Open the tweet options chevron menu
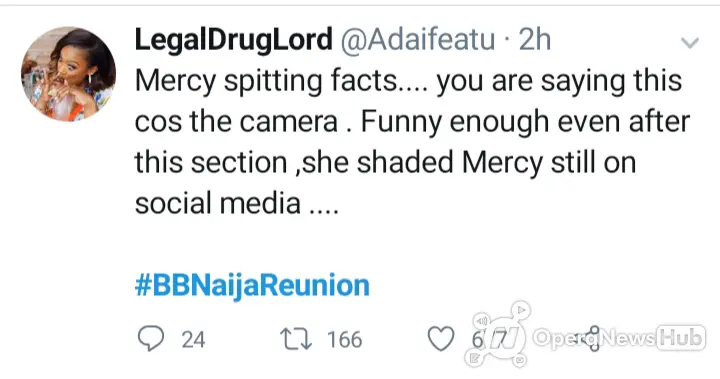This screenshot has height=379, width=720. click(690, 43)
